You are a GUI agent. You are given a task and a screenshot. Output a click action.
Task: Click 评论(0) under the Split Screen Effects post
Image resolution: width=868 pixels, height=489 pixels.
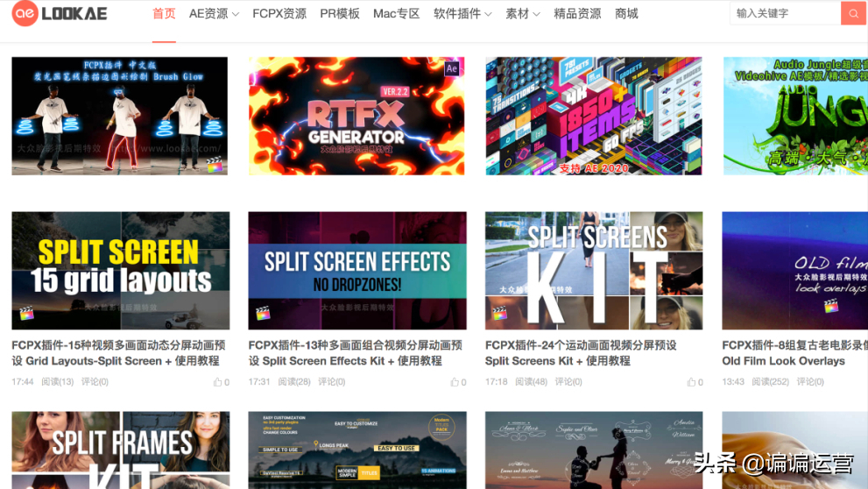(332, 381)
